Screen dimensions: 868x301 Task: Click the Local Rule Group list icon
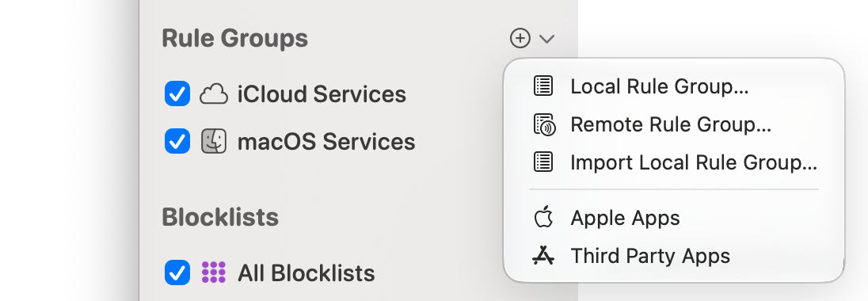[543, 86]
